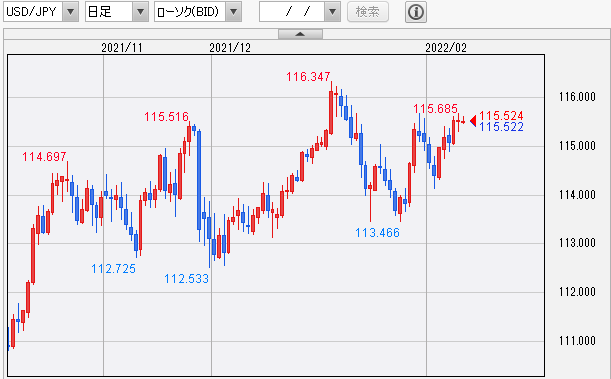Click the 検索 search button
The image size is (611, 379).
click(368, 12)
